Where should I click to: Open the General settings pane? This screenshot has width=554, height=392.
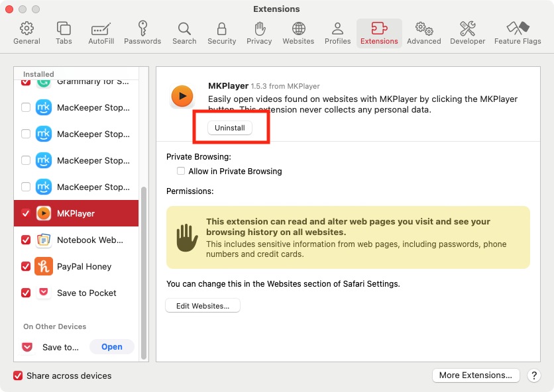click(x=27, y=33)
